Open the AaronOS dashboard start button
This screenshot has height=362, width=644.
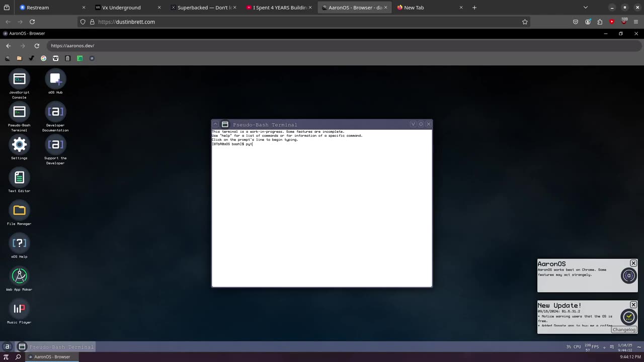point(7,346)
